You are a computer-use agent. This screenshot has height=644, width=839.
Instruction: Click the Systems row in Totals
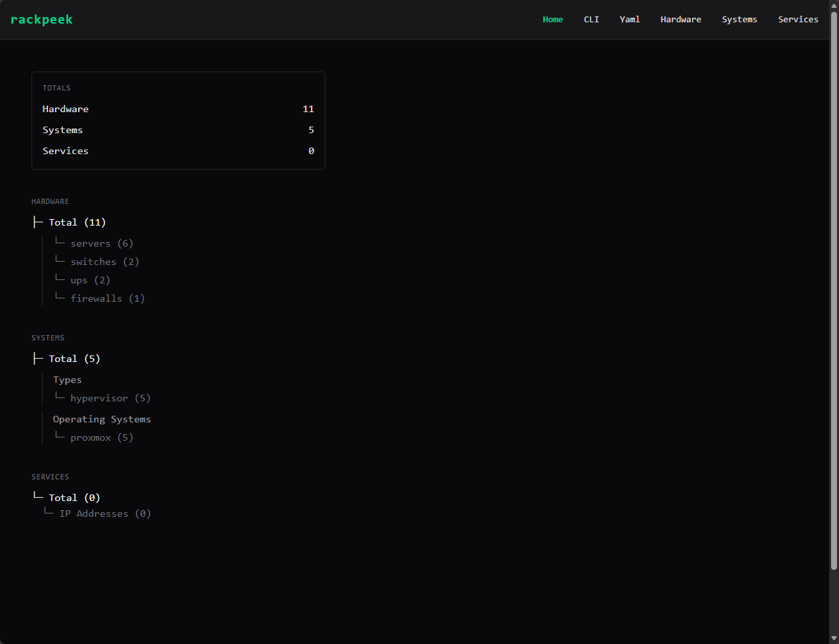pos(178,130)
